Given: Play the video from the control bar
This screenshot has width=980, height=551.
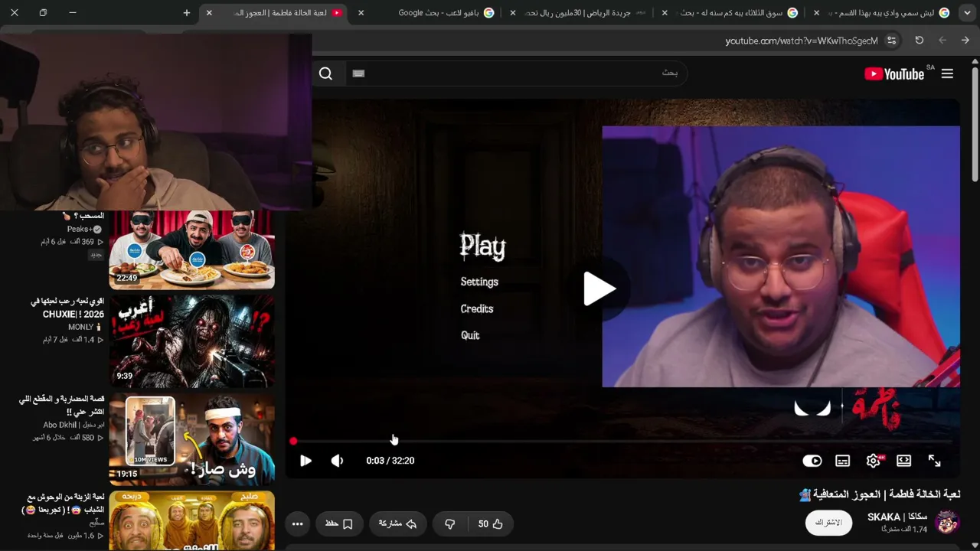Looking at the screenshot, I should [x=305, y=461].
